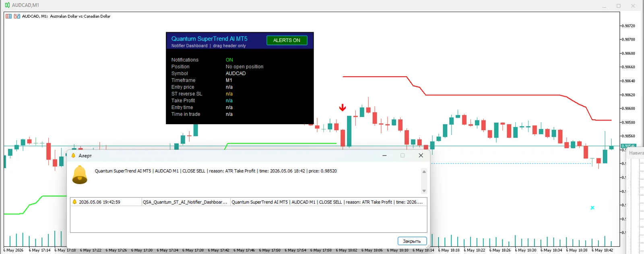Close the Алерт dialog with X
This screenshot has height=254, width=644.
tap(421, 156)
